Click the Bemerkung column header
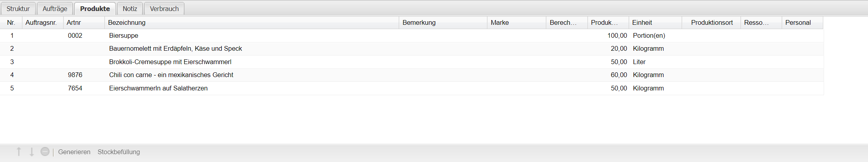The image size is (868, 162). tap(419, 22)
